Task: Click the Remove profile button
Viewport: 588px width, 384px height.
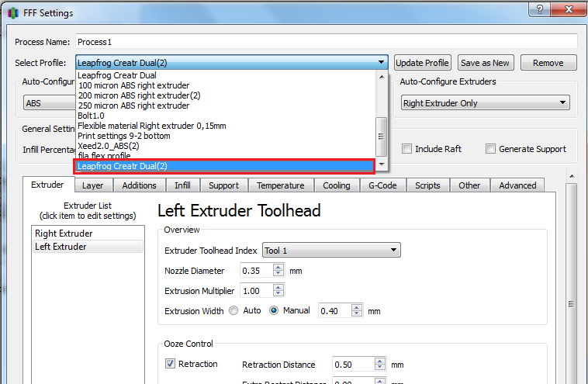Action: point(548,63)
